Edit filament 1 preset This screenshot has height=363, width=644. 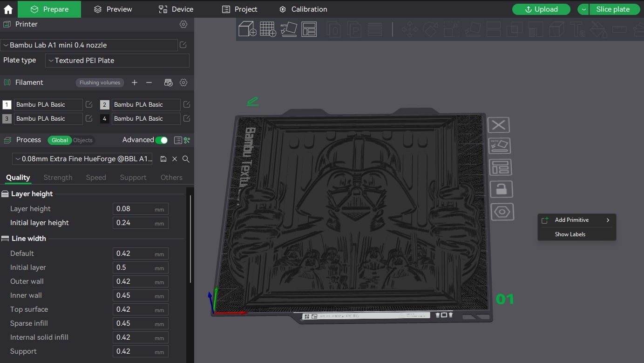pos(89,104)
